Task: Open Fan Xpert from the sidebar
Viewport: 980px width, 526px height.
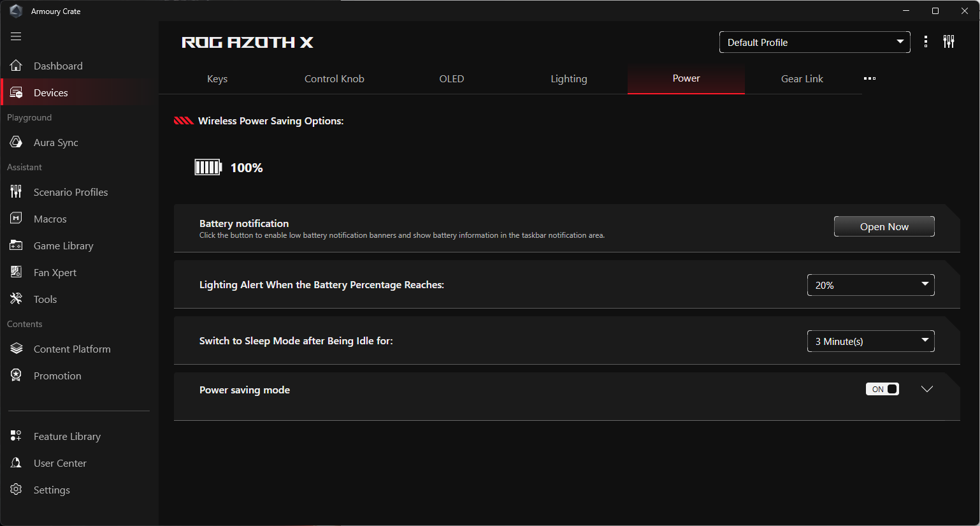Action: tap(55, 272)
